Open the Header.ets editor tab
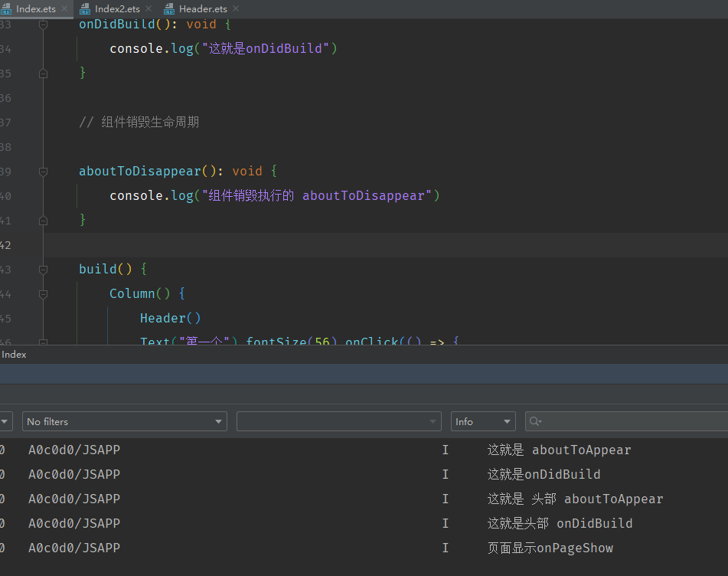 (202, 9)
